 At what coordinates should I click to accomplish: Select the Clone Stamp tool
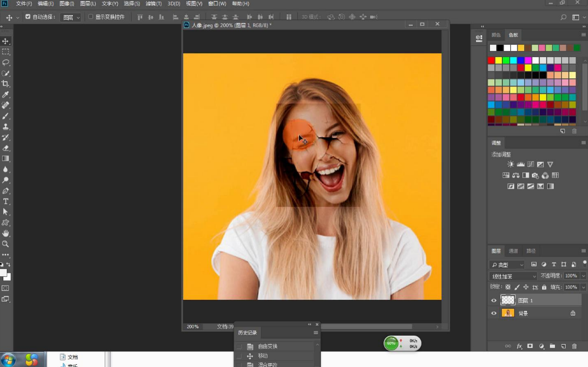(x=6, y=126)
